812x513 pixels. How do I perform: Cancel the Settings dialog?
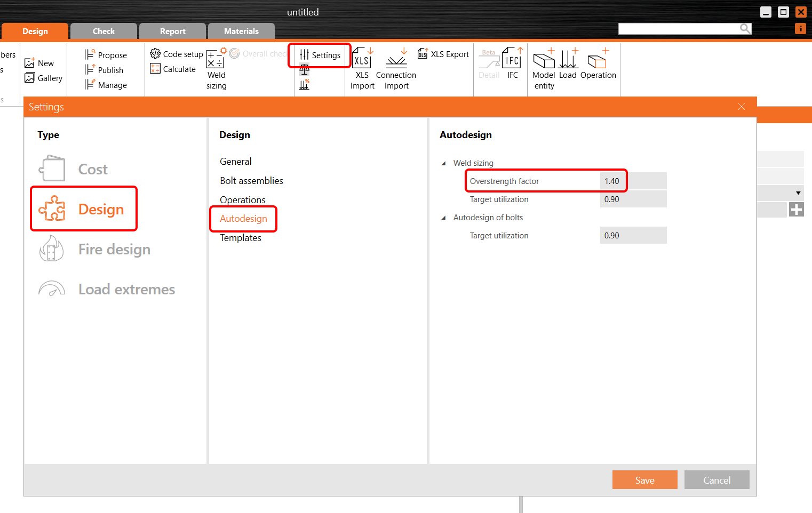pyautogui.click(x=717, y=480)
